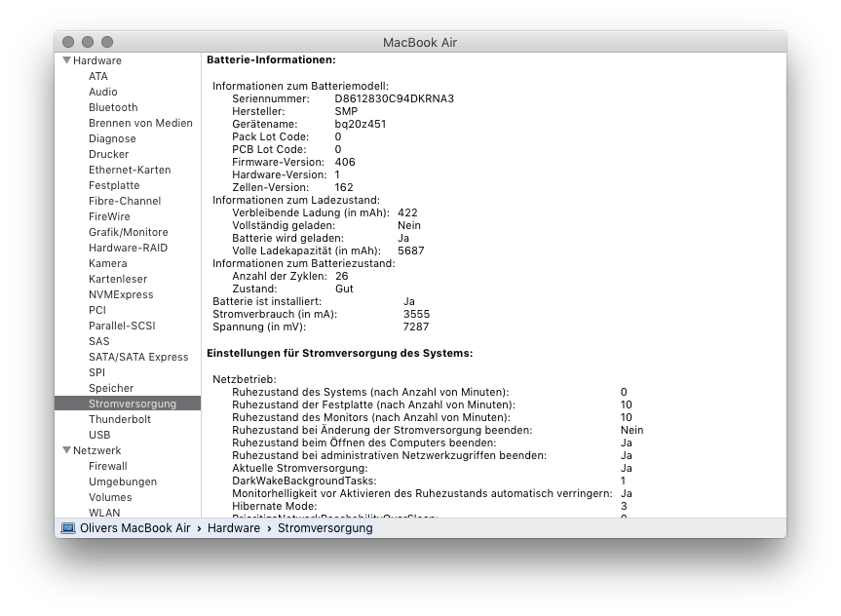Viewport: 841px width, 616px height.
Task: Show NVMExpress information
Action: point(121,294)
